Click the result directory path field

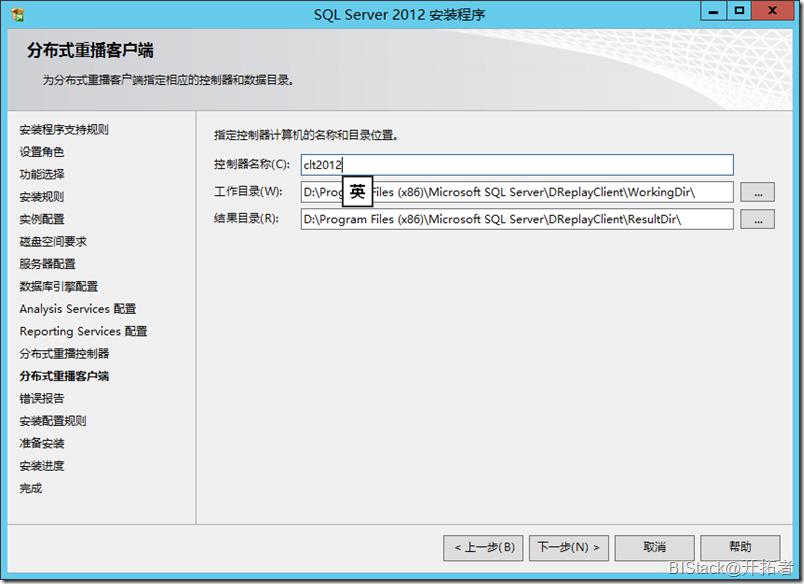[x=517, y=219]
